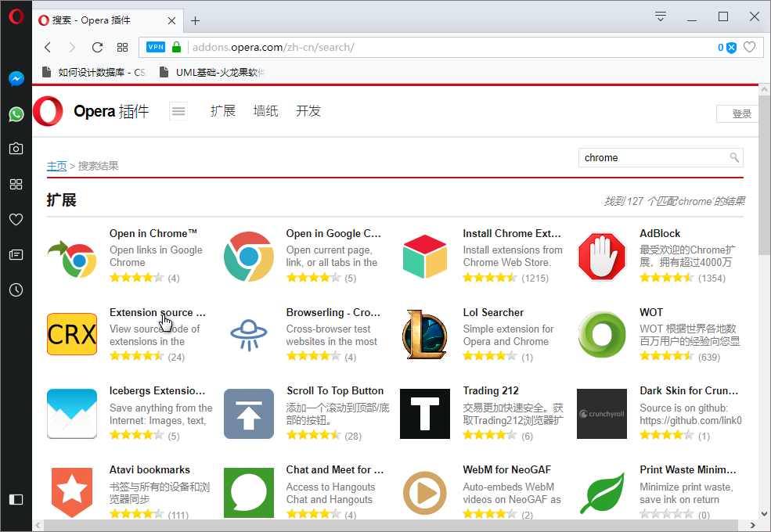771x532 pixels.
Task: Open Chat and Meet Hangouts icon
Action: point(249,492)
